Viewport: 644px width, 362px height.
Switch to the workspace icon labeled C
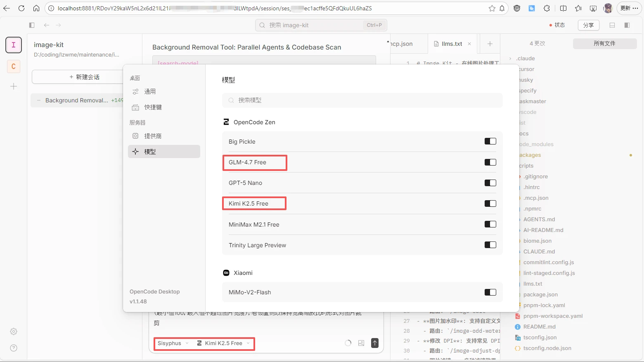pyautogui.click(x=14, y=66)
